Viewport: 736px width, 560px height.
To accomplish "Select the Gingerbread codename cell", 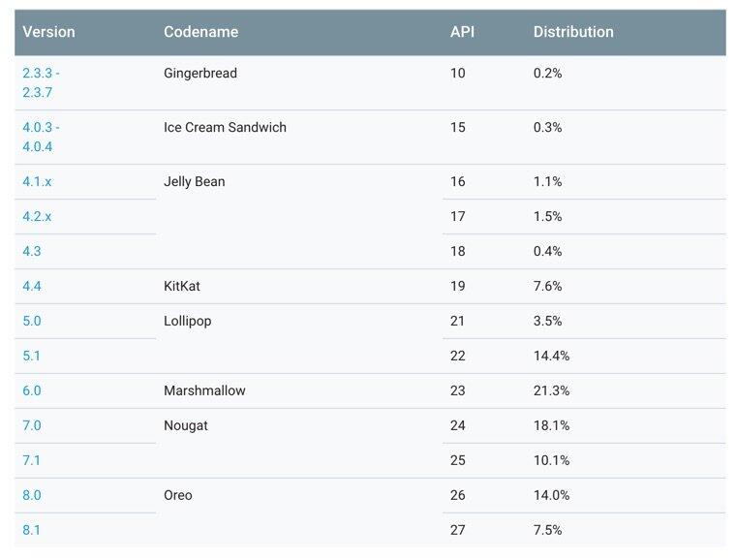I will pos(200,74).
